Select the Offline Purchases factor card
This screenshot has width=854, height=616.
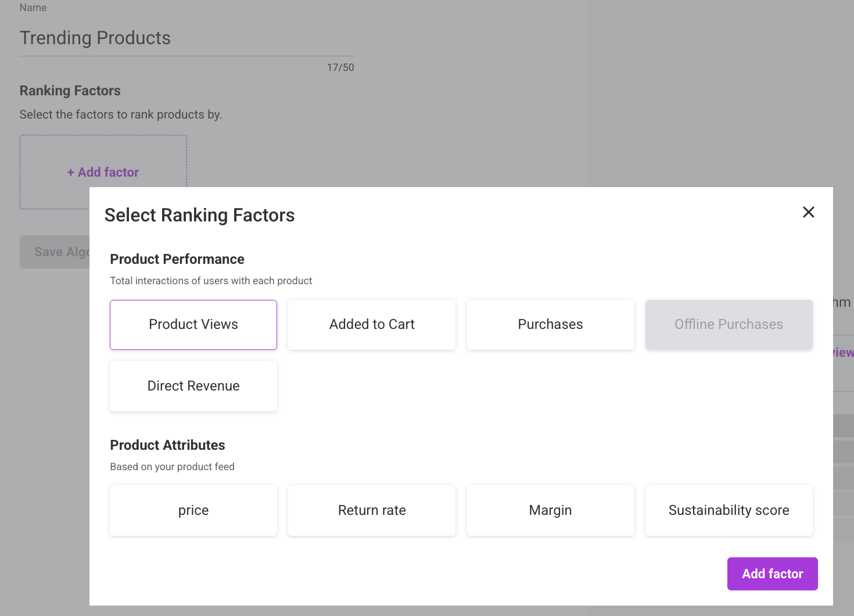(x=729, y=324)
